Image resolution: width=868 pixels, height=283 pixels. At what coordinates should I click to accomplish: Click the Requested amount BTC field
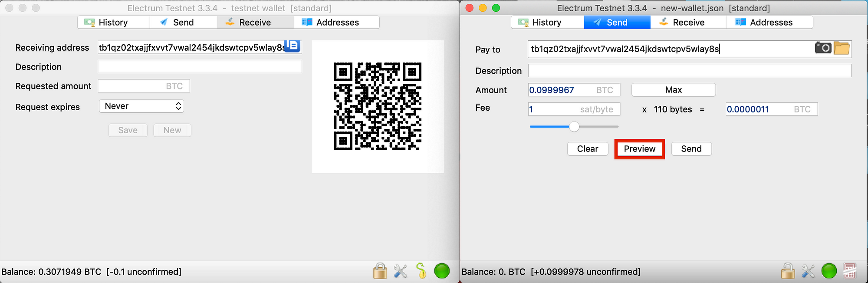(x=144, y=86)
